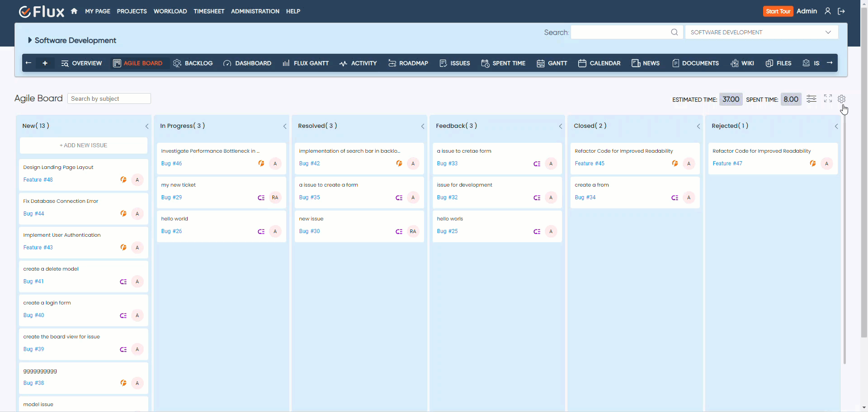Collapse the Rejected column
868x412 pixels.
(836, 126)
